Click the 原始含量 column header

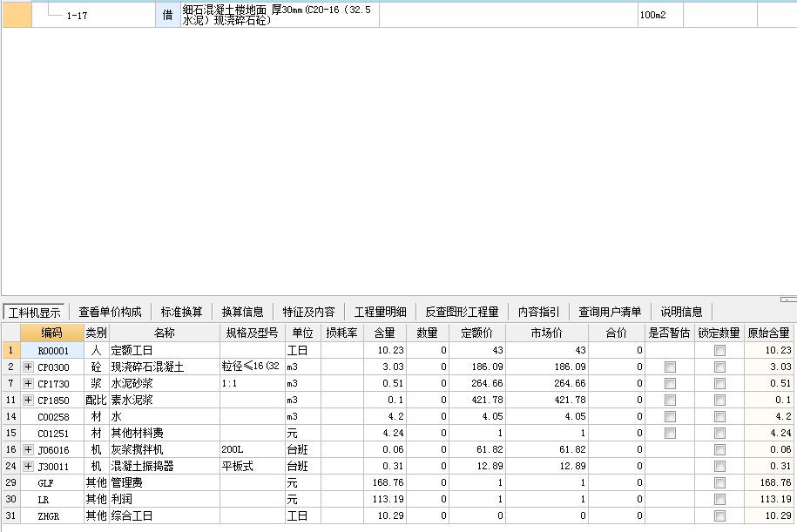(769, 333)
